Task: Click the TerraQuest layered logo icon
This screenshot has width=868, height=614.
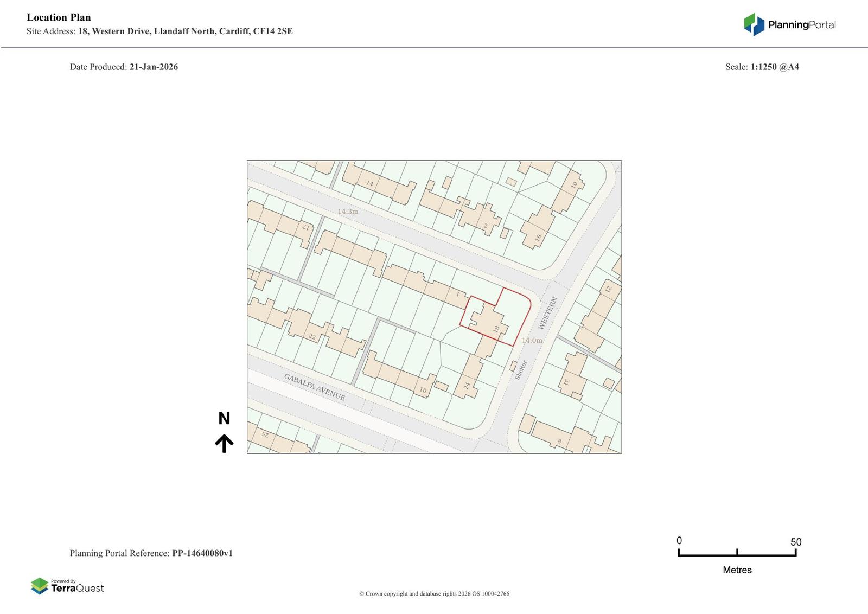Action: [40, 586]
